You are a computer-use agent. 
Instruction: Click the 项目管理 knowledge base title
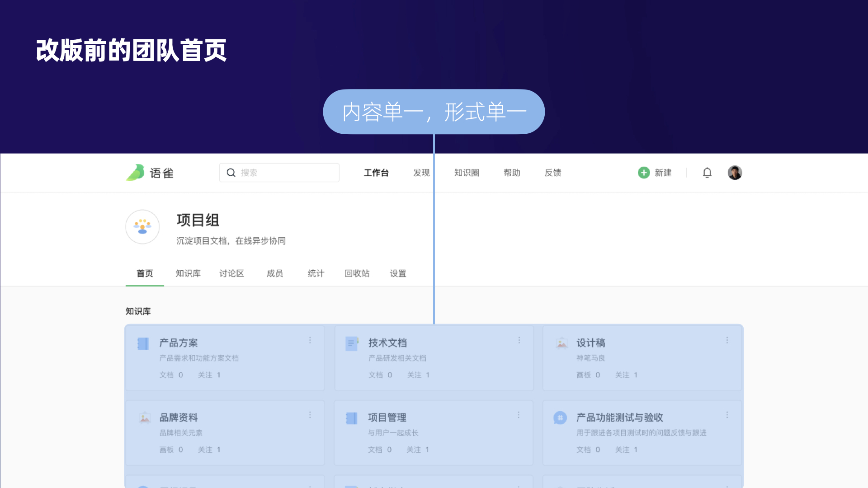coord(387,418)
